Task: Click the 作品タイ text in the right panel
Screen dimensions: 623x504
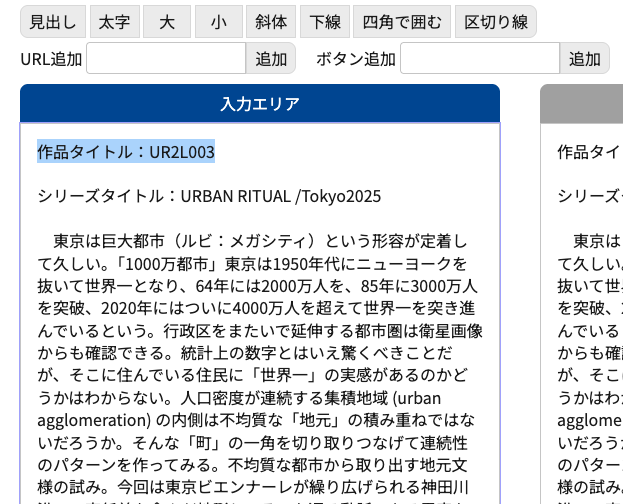Action: (x=589, y=152)
